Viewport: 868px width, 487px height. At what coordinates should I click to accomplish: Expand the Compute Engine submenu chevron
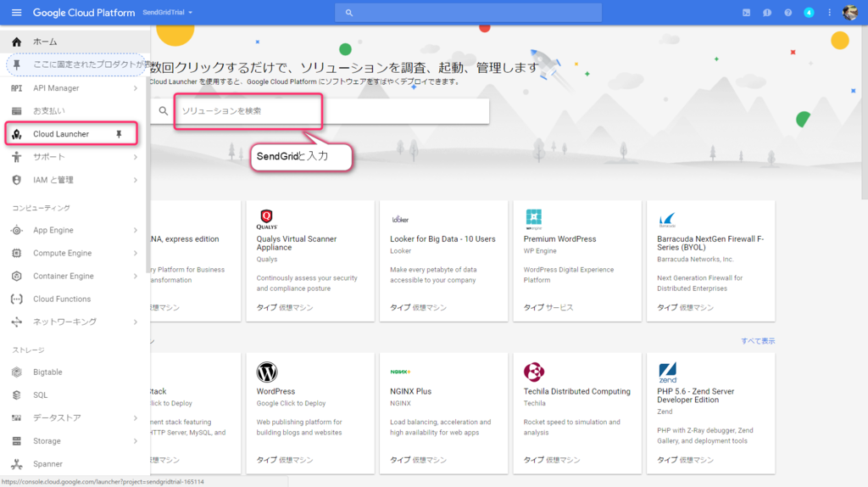click(x=135, y=253)
